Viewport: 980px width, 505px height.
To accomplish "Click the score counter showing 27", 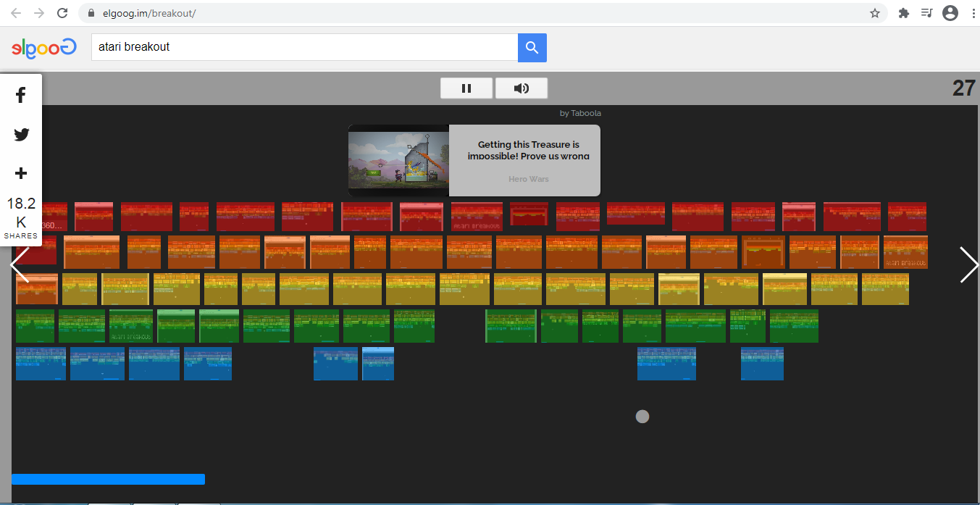I will pos(964,88).
